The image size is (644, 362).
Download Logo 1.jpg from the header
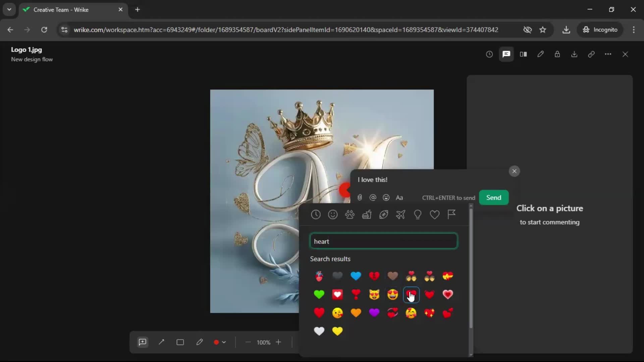[574, 54]
